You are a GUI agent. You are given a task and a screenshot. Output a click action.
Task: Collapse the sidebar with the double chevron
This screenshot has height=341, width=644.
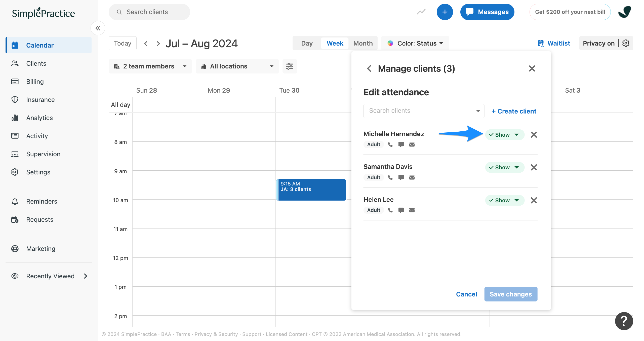98,28
